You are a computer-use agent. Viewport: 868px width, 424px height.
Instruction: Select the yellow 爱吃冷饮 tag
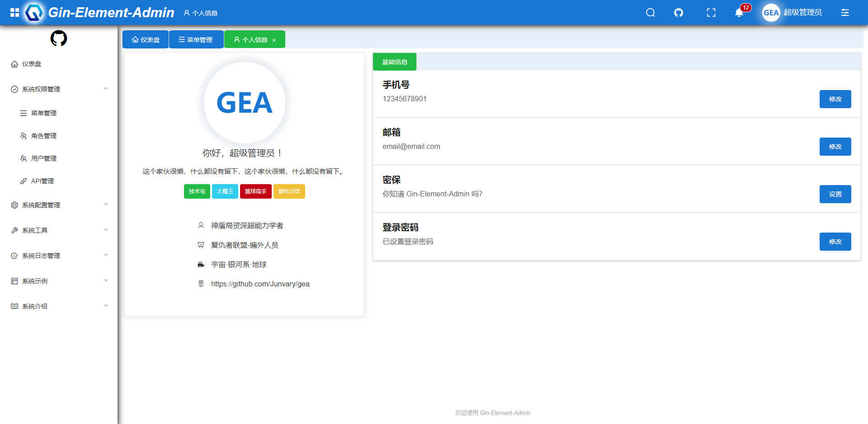point(289,191)
